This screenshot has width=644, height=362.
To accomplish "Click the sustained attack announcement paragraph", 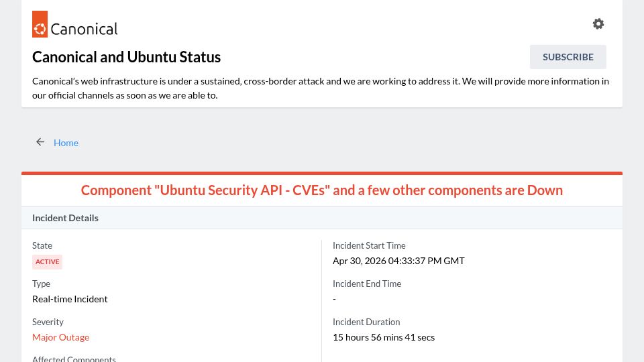I will [321, 88].
